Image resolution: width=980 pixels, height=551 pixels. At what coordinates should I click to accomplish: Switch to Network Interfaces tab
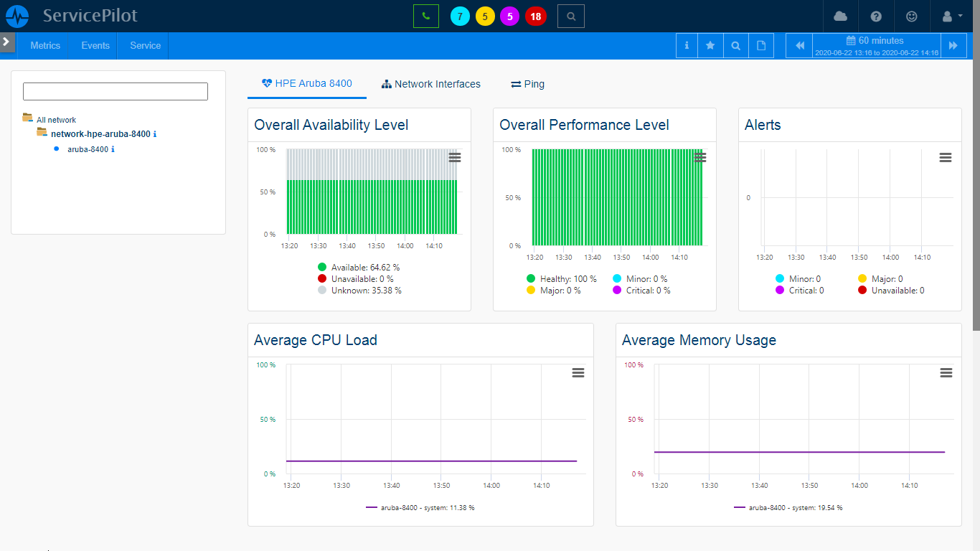pyautogui.click(x=430, y=84)
